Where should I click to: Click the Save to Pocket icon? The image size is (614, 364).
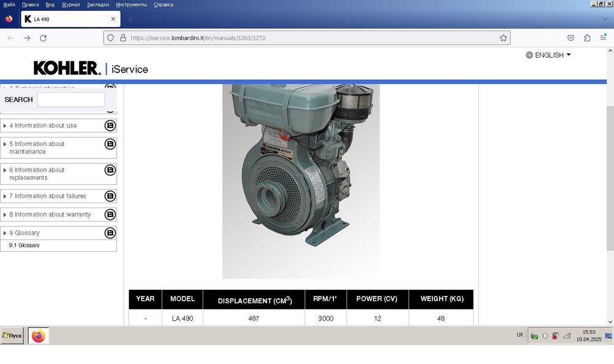(x=570, y=37)
